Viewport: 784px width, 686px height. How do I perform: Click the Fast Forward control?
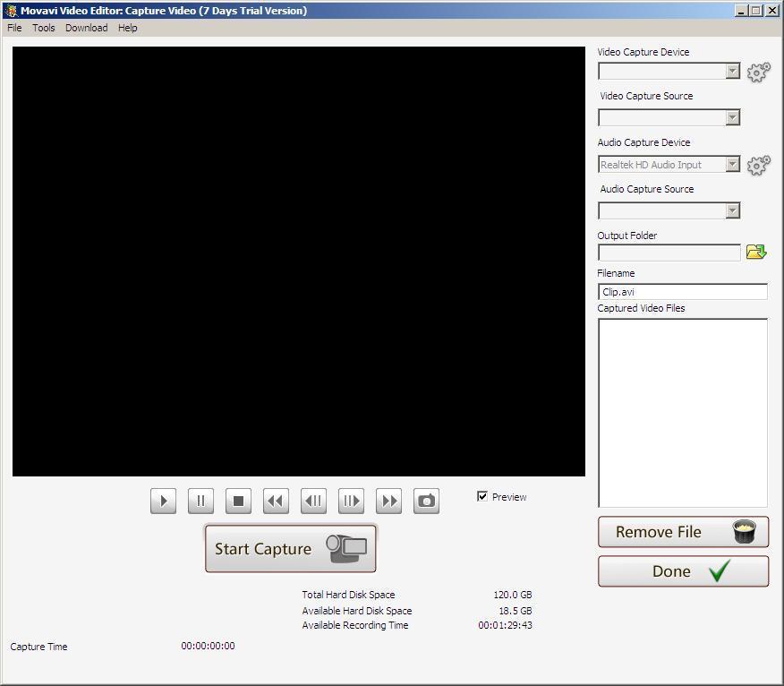coord(388,501)
